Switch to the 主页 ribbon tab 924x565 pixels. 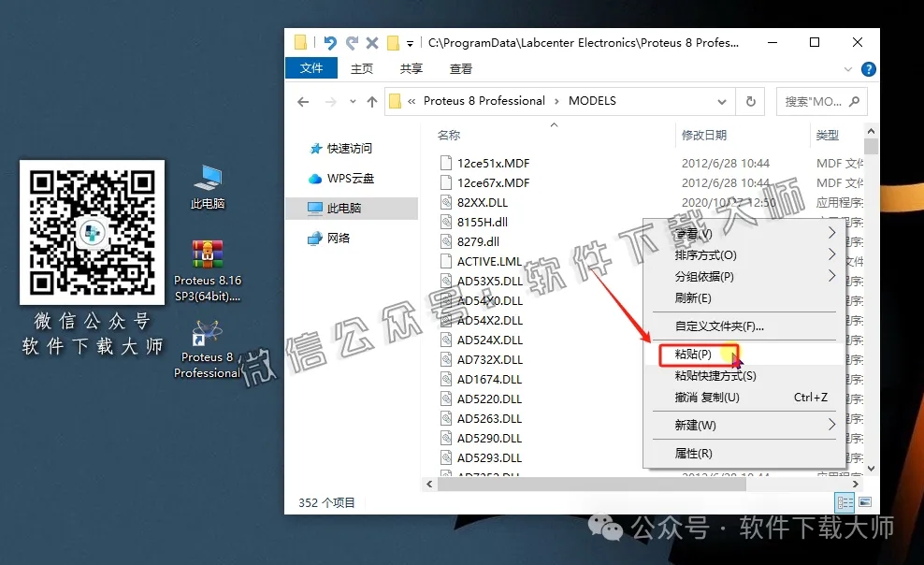362,68
